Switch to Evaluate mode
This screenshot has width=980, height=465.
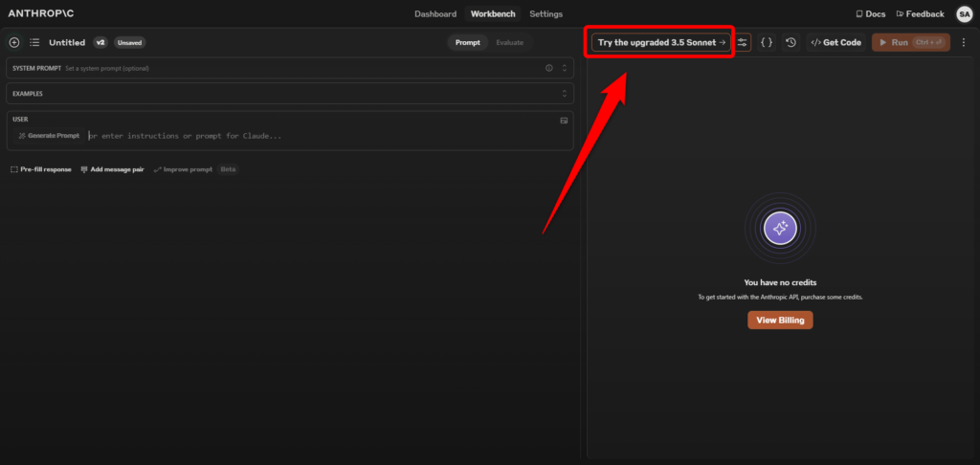tap(510, 42)
